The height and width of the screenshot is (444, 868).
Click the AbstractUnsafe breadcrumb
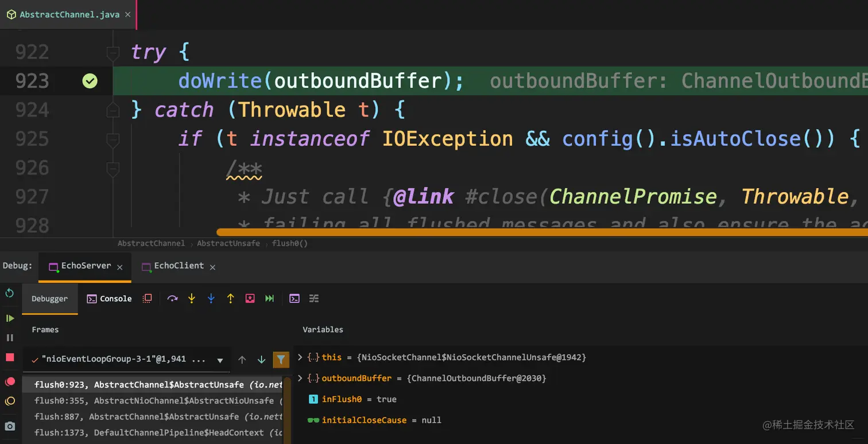pyautogui.click(x=228, y=243)
